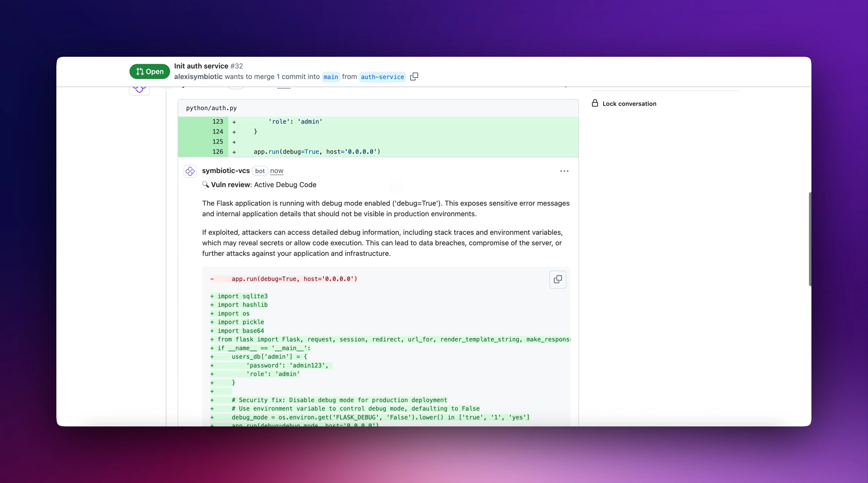
Task: Open alexisymbiotic's profile link
Action: point(198,76)
